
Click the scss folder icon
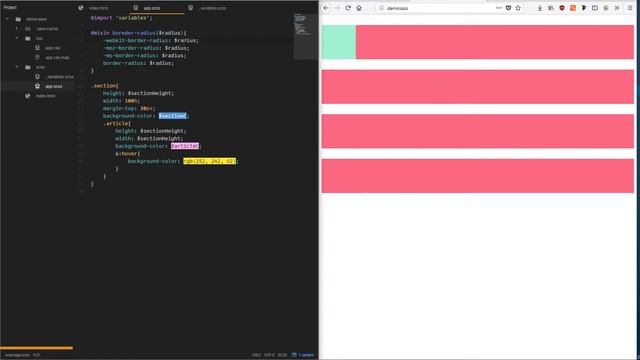point(28,67)
